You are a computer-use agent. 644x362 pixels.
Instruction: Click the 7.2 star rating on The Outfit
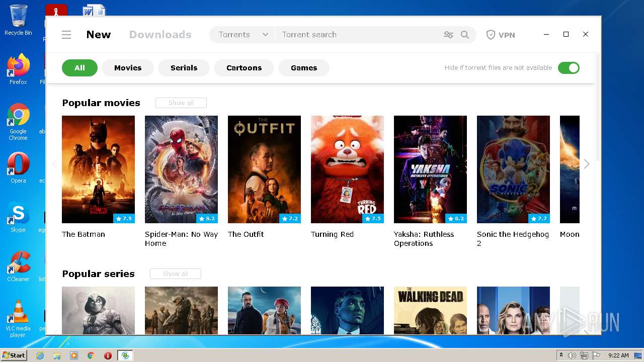point(290,219)
